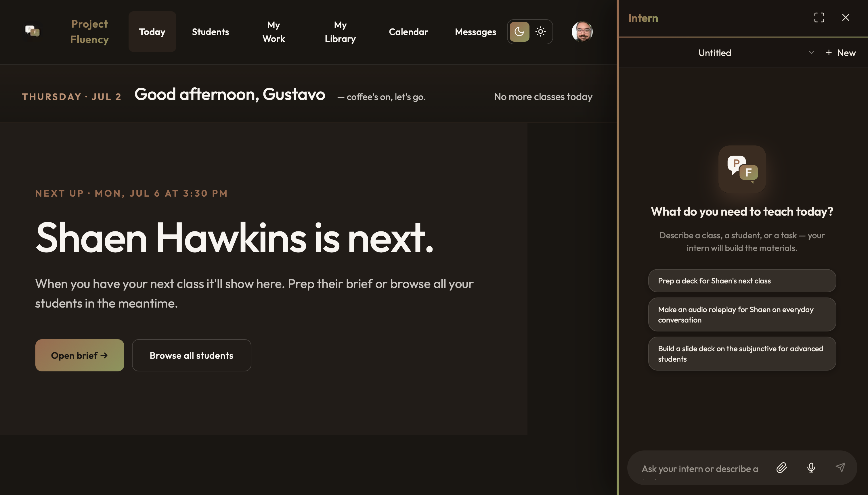Open brief for Shaen Hawkins
Image resolution: width=868 pixels, height=495 pixels.
80,355
